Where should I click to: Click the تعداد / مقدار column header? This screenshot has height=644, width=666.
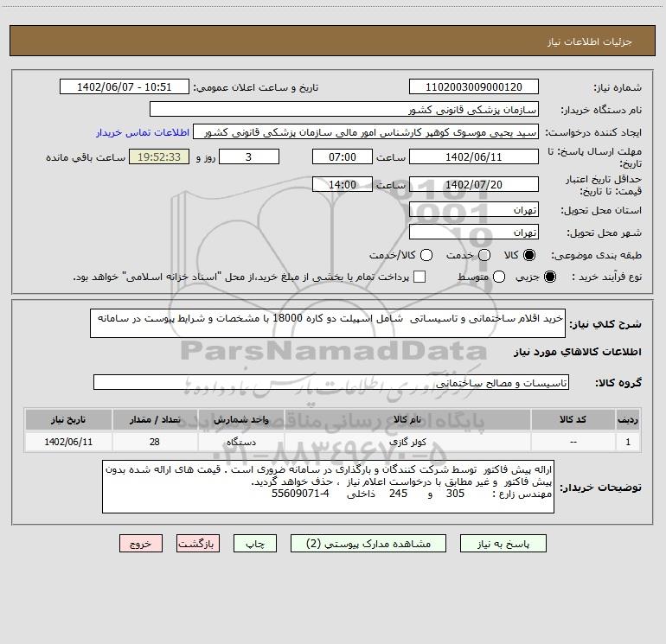pos(155,419)
